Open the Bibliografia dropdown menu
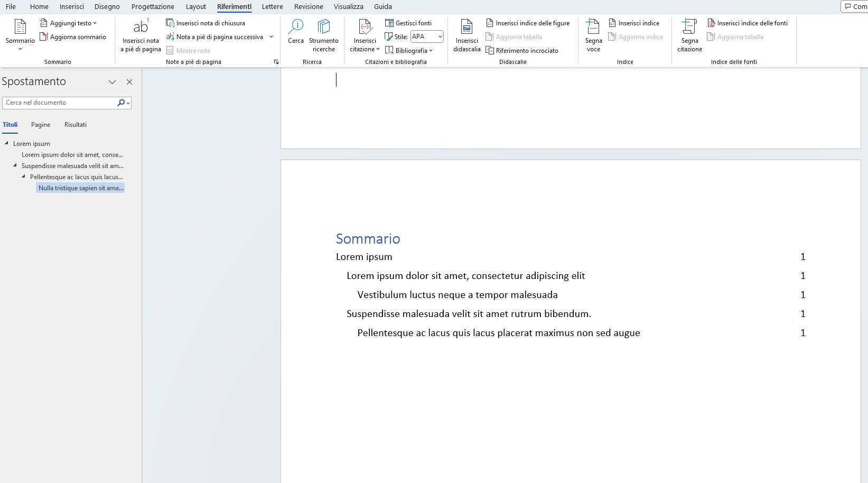 410,50
